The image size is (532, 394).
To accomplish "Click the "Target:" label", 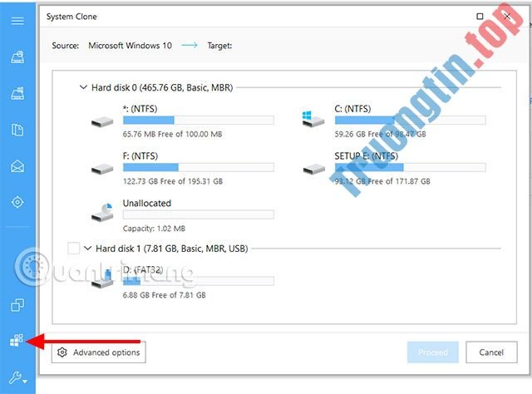I will tap(219, 46).
